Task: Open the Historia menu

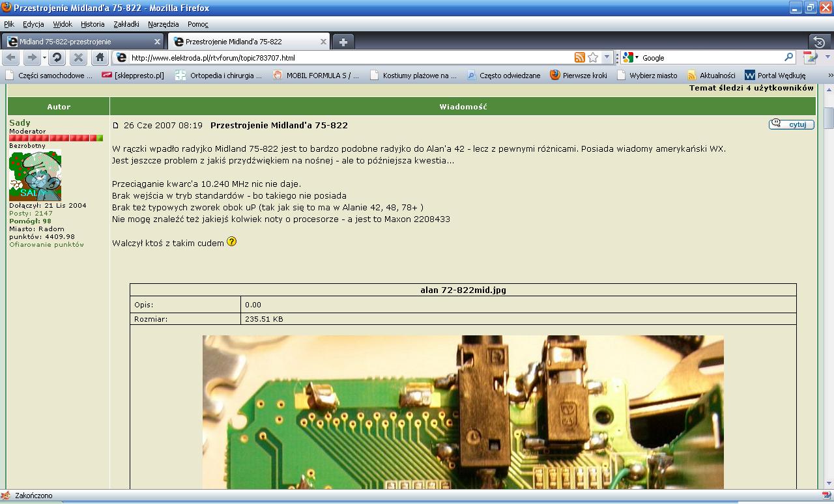Action: tap(93, 24)
